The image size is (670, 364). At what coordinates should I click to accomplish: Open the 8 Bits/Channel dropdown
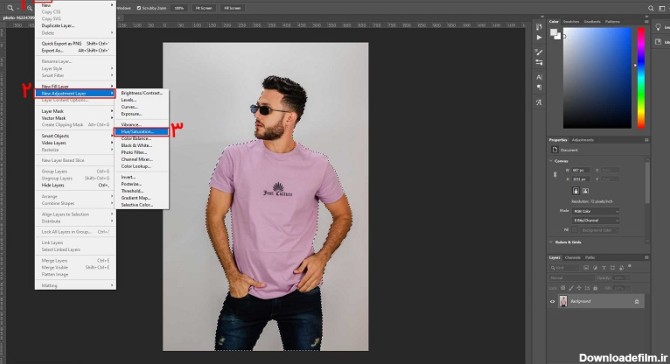(x=596, y=220)
